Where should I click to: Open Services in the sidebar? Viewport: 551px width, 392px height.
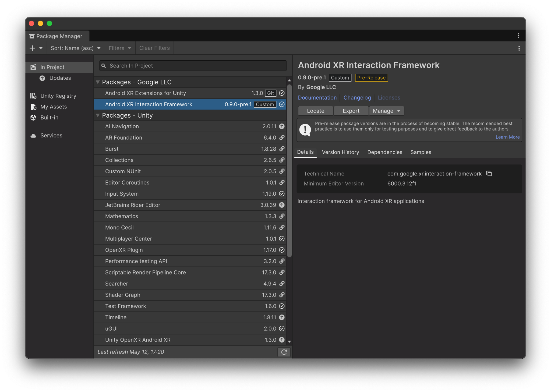[59, 136]
